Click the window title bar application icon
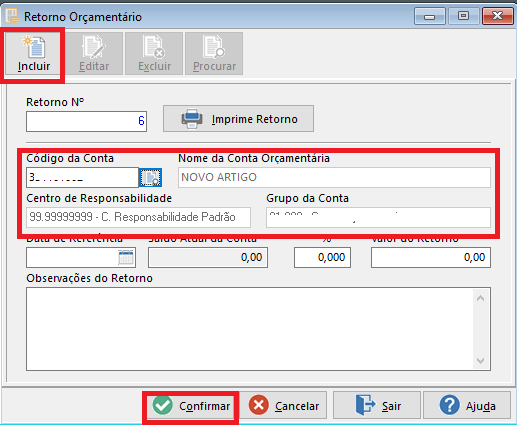This screenshot has width=517, height=425. (x=12, y=16)
